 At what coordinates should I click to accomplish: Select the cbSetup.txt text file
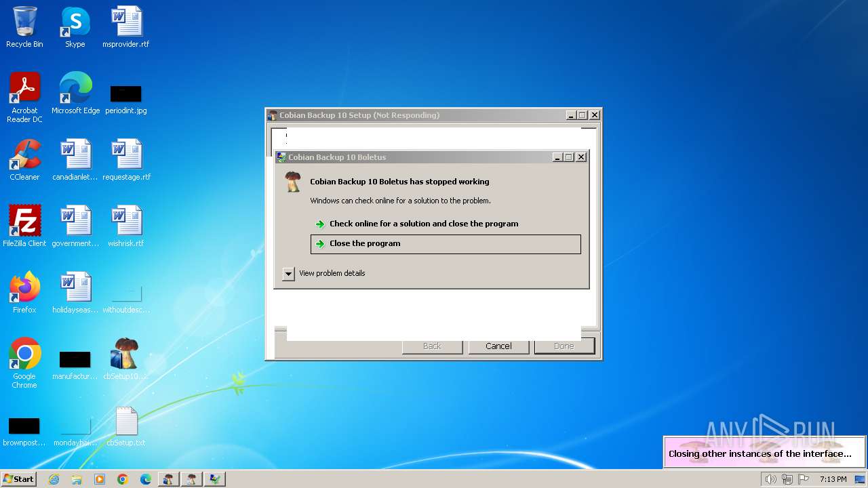(x=126, y=426)
